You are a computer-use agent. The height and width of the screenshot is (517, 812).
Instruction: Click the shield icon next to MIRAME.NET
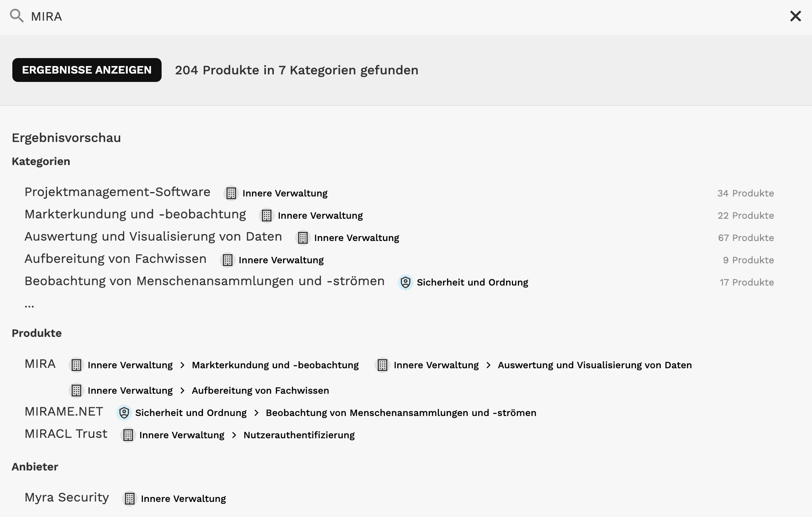coord(124,413)
